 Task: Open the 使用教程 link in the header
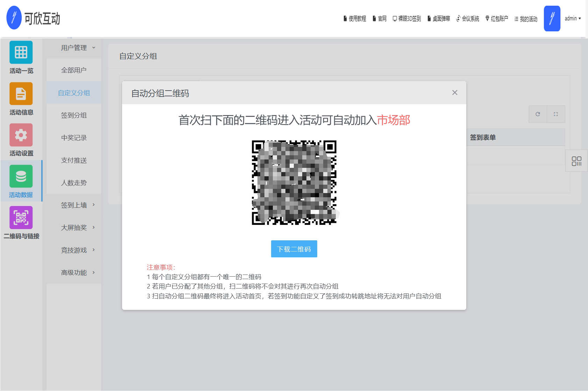[x=355, y=19]
